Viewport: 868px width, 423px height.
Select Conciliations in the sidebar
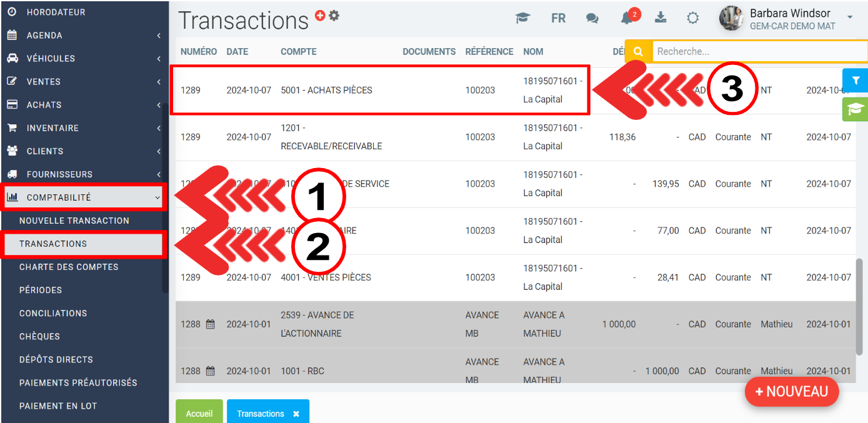tap(53, 313)
